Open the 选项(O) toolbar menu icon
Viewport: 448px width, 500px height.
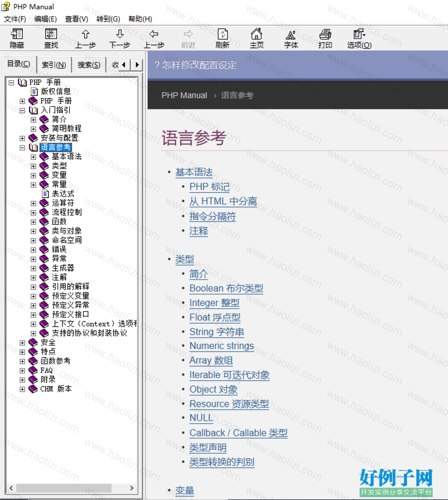[x=359, y=34]
